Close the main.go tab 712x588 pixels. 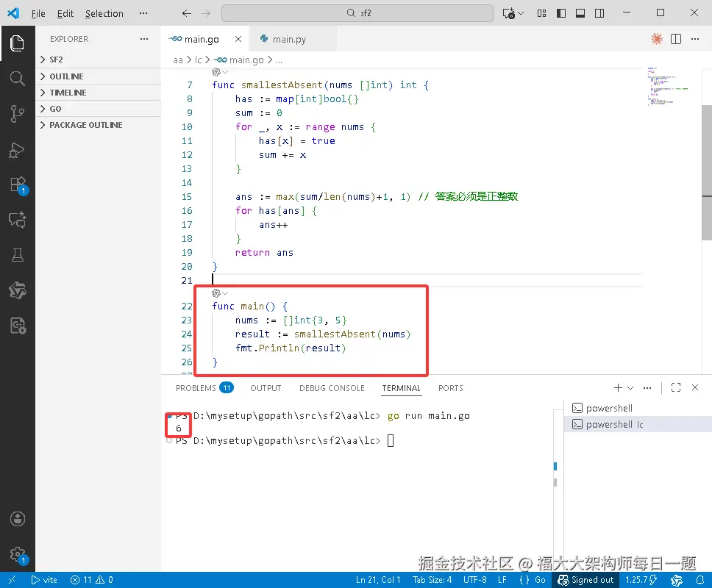(238, 39)
